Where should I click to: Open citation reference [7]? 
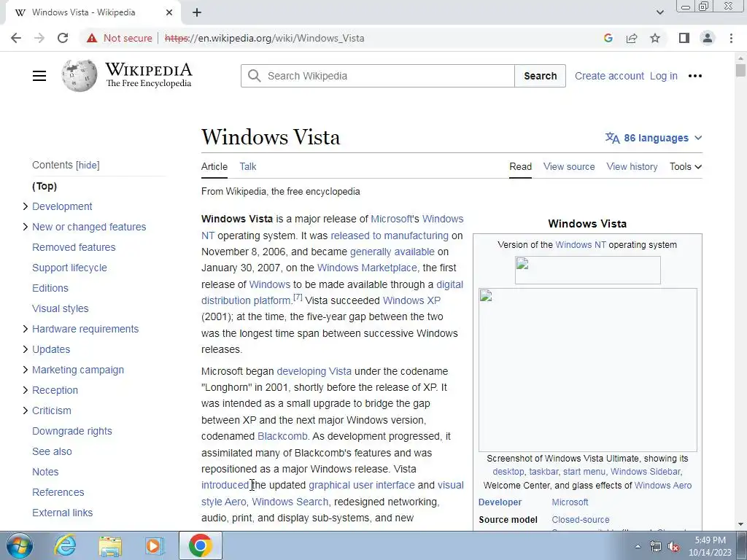pyautogui.click(x=298, y=297)
